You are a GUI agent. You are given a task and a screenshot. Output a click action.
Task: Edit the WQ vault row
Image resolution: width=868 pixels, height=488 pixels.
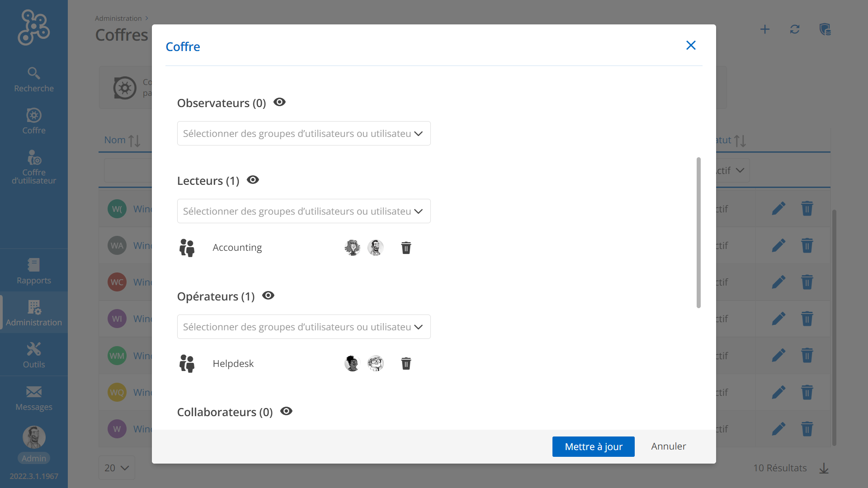pos(778,392)
